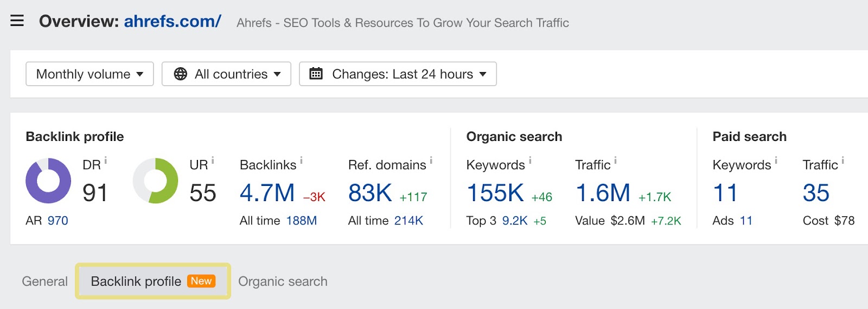Image resolution: width=868 pixels, height=309 pixels.
Task: Click the globe icon in countries filter
Action: pyautogui.click(x=181, y=74)
